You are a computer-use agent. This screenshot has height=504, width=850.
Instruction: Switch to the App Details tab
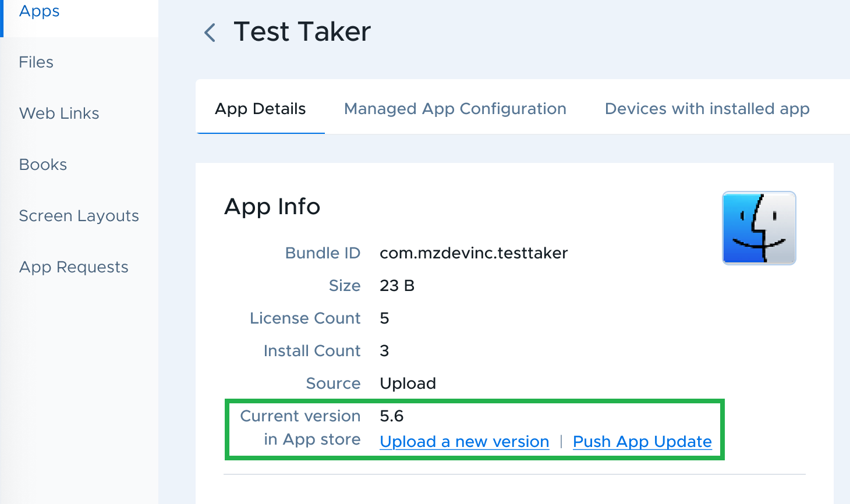tap(260, 109)
